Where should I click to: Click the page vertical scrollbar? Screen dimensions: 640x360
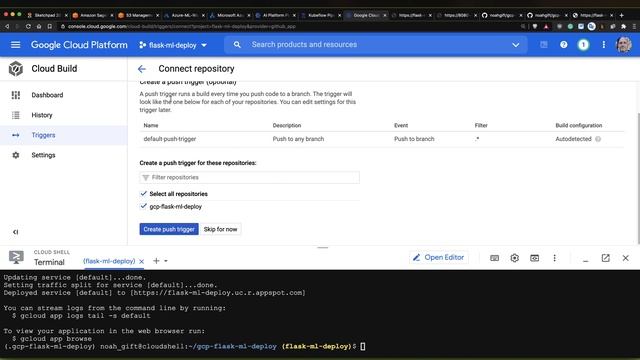pos(638,178)
